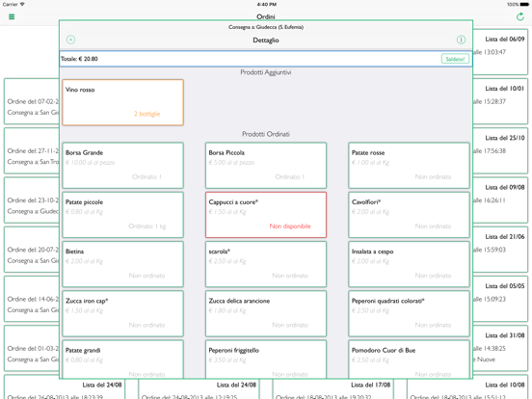Select the Peperoni quadrati colorati card

point(409,313)
